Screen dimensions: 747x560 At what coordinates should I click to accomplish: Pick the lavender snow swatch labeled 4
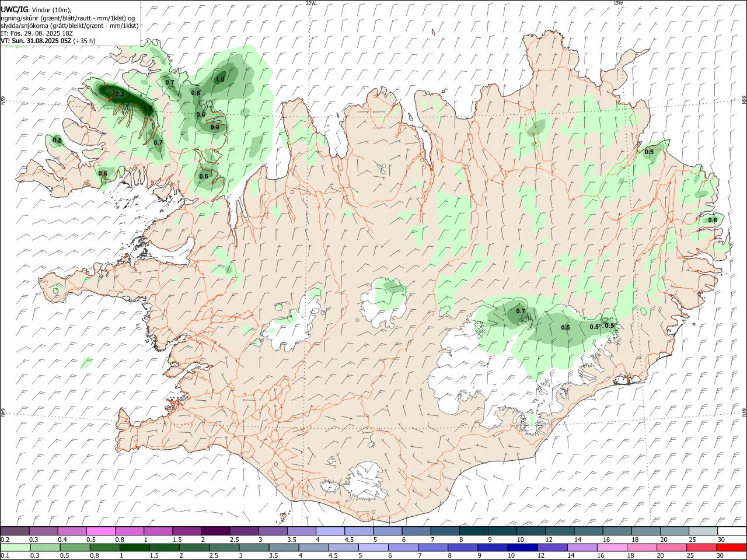[330, 531]
